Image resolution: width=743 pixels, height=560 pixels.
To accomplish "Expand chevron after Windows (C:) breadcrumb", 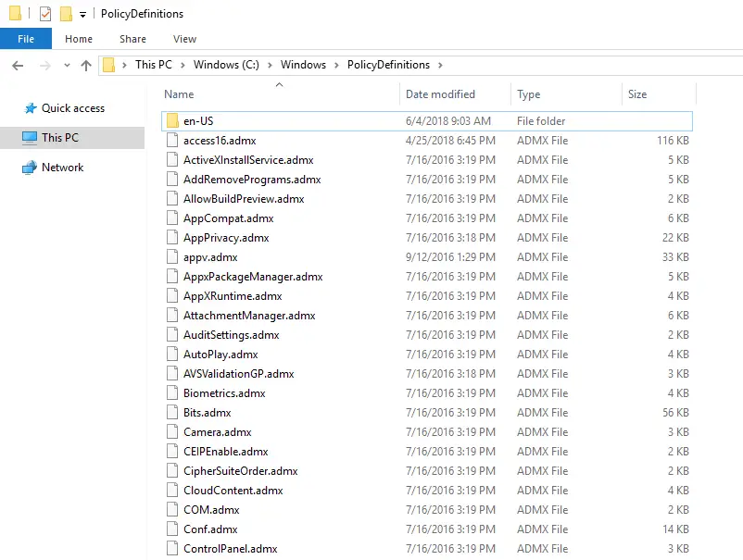I will (x=270, y=65).
